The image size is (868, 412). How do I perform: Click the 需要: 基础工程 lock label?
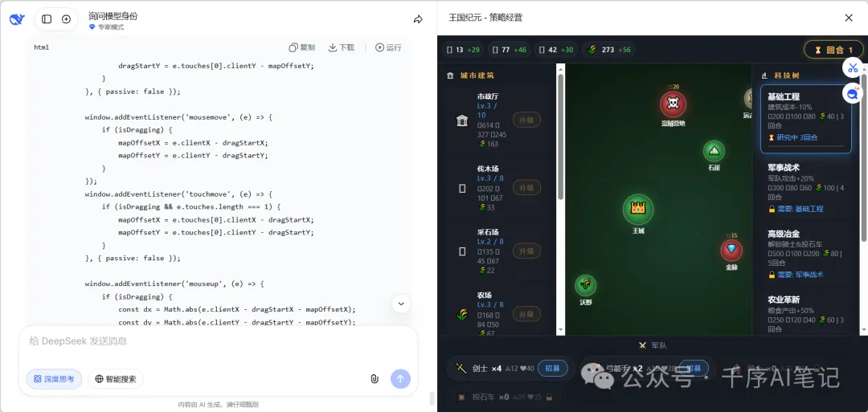[796, 209]
